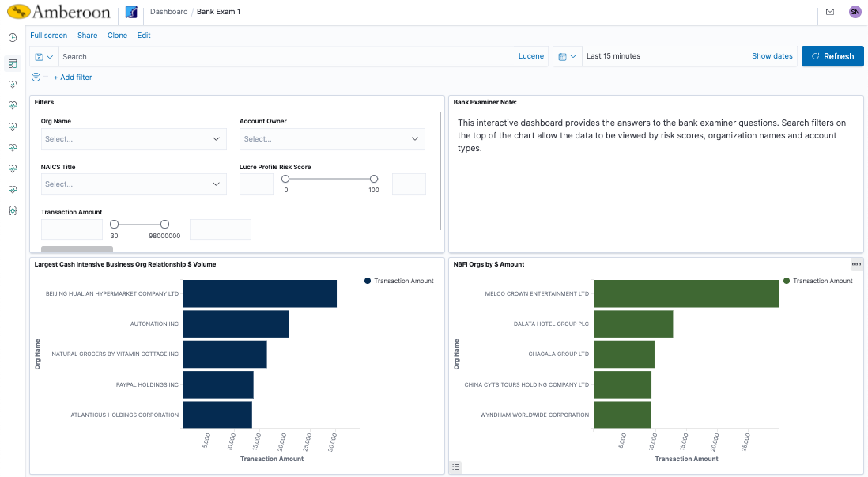Click the China CYTS Tours Holding bar
Image resolution: width=868 pixels, height=477 pixels.
[x=622, y=384]
